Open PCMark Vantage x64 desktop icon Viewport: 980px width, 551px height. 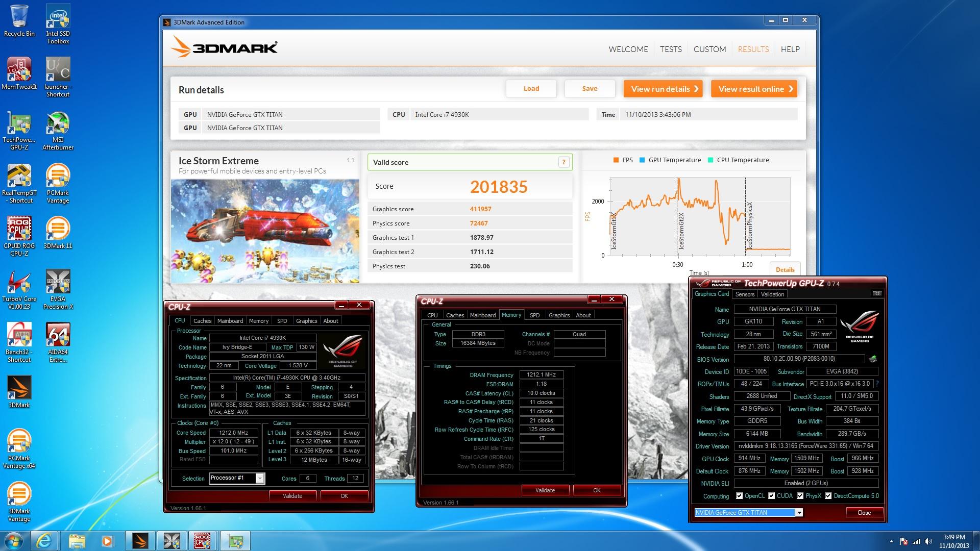(19, 448)
